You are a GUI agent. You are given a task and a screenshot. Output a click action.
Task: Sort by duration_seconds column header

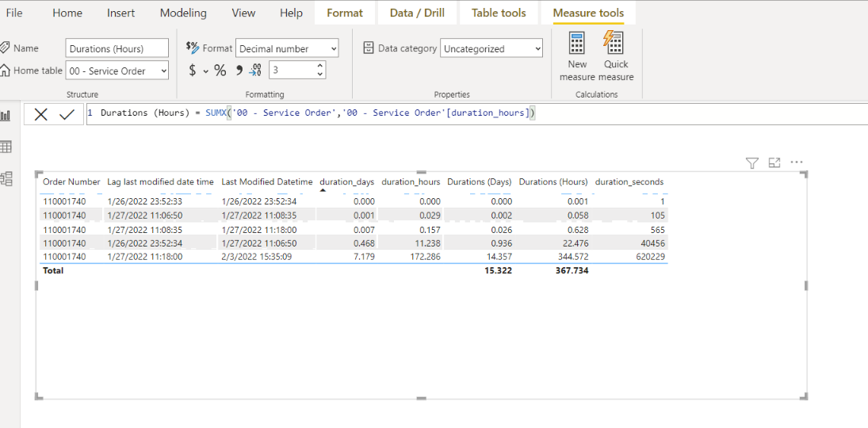pyautogui.click(x=629, y=182)
